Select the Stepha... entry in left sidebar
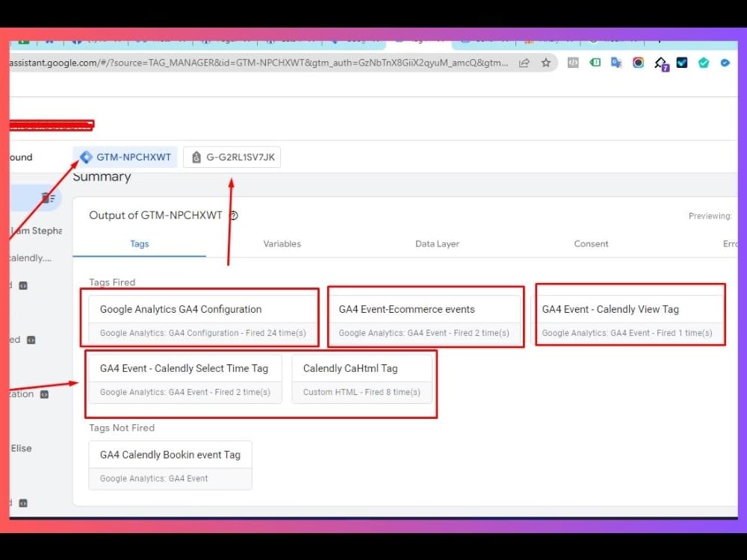747x560 pixels. [x=36, y=231]
